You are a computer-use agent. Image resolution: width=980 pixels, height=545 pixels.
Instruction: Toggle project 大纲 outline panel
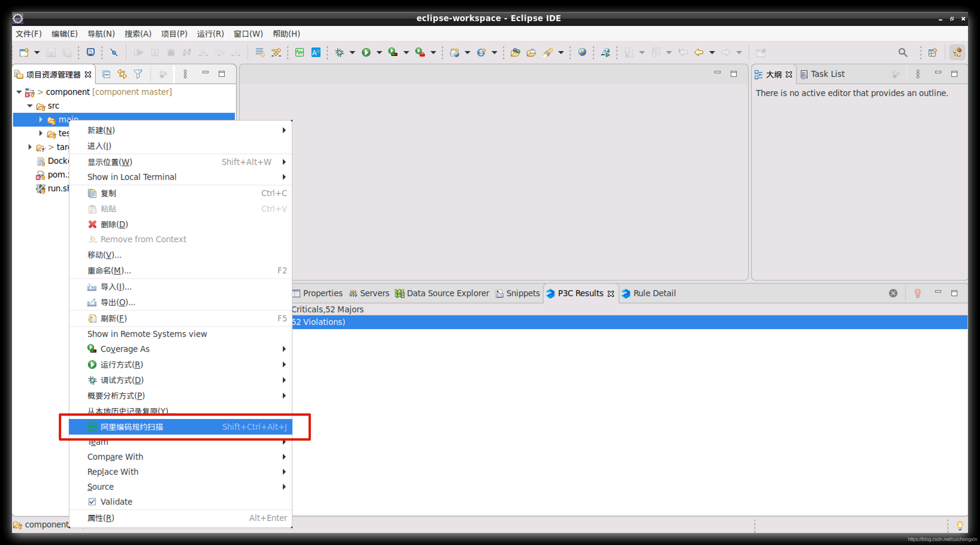click(x=771, y=73)
